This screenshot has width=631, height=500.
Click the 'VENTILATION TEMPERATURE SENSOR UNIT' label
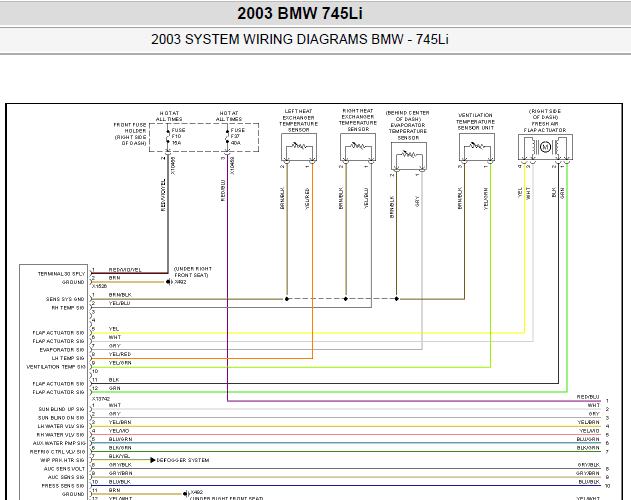tap(475, 122)
